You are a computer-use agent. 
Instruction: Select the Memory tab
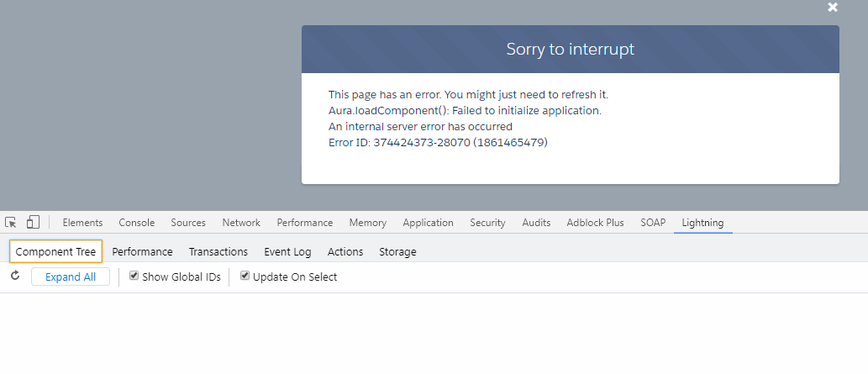coord(368,223)
